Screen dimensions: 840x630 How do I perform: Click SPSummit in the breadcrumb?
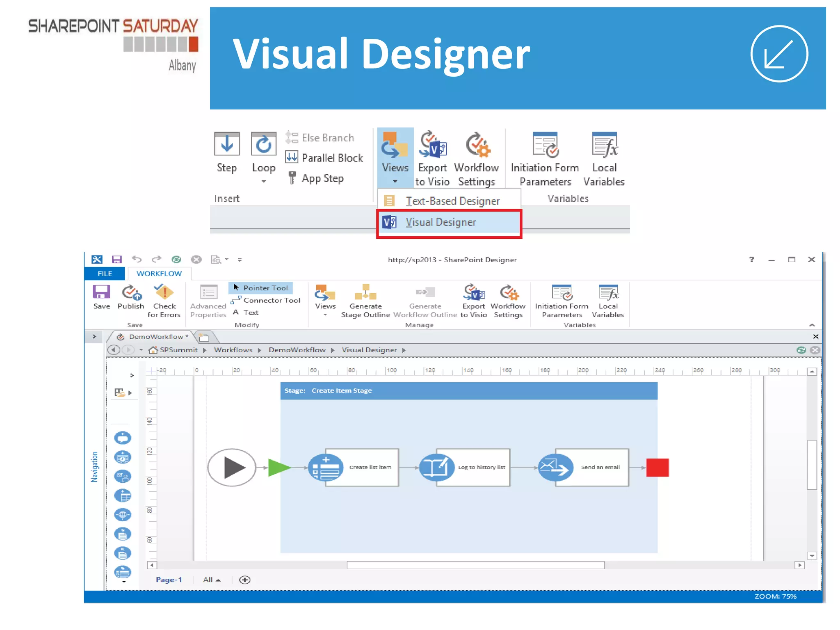(178, 350)
